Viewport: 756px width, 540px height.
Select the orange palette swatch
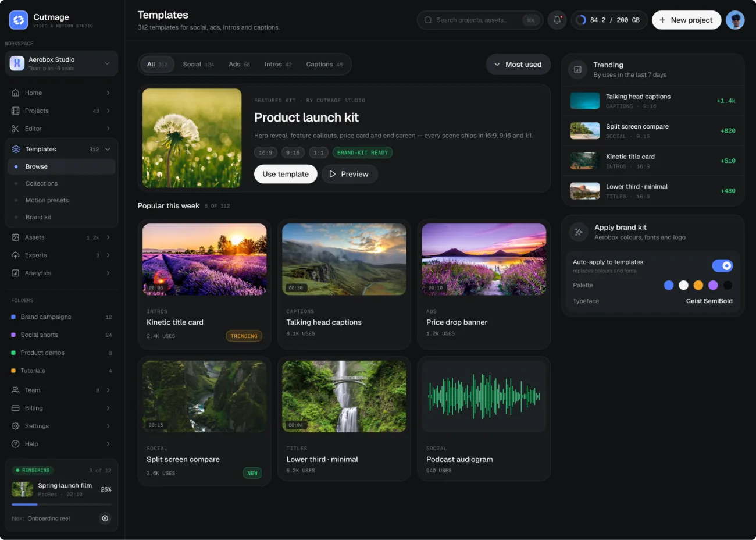pyautogui.click(x=698, y=285)
